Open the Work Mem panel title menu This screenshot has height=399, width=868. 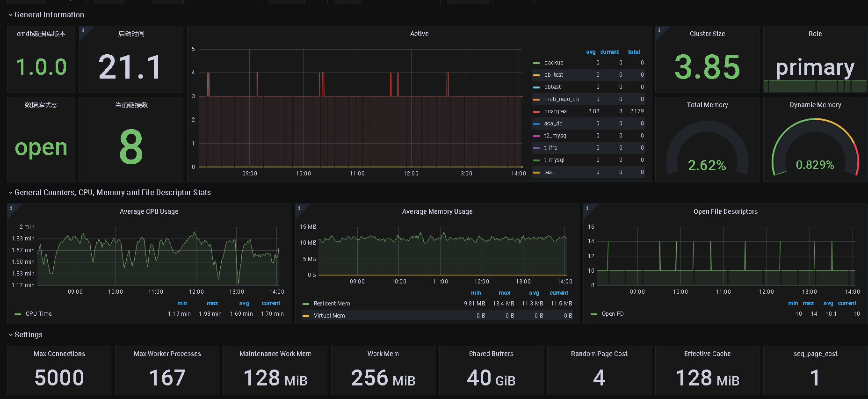coord(383,354)
